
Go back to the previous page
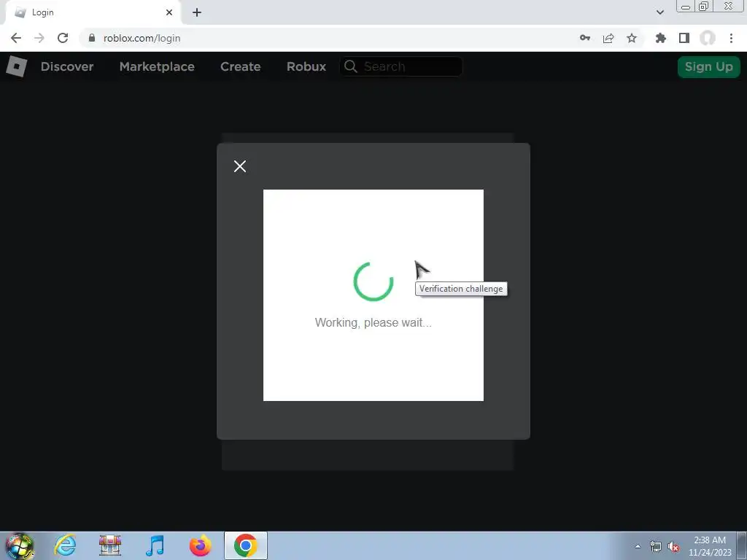(16, 38)
